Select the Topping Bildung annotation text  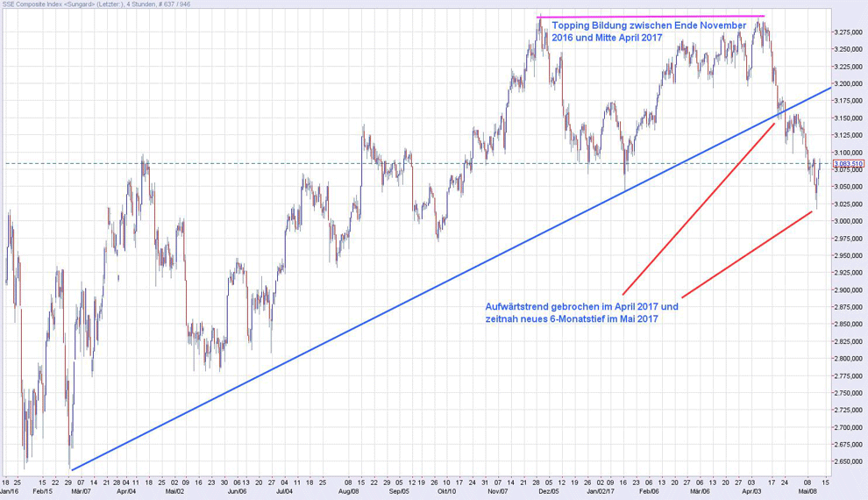click(649, 32)
